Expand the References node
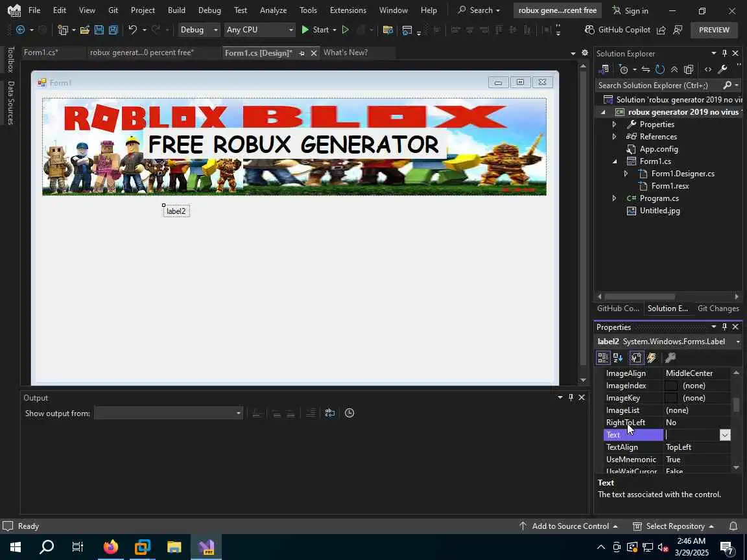Image resolution: width=747 pixels, height=560 pixels. [x=614, y=137]
